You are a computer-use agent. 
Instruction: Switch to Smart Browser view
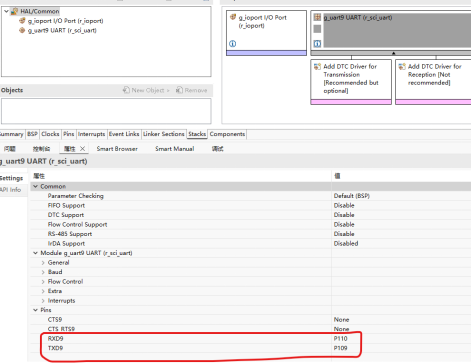tap(117, 149)
